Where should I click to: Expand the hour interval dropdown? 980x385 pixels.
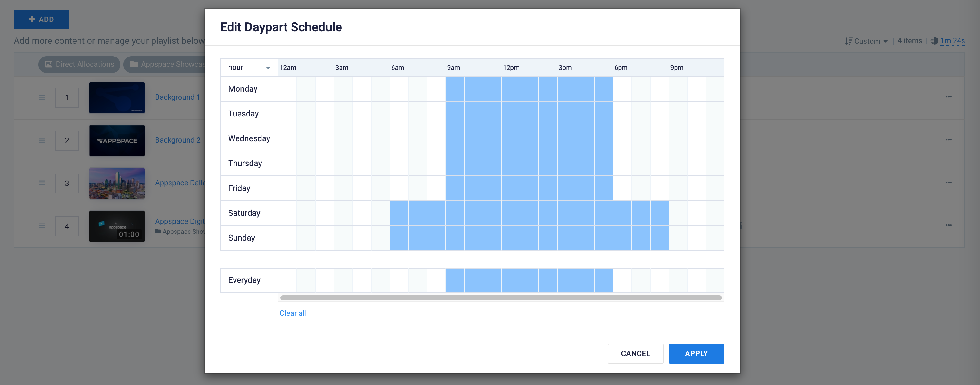point(249,67)
